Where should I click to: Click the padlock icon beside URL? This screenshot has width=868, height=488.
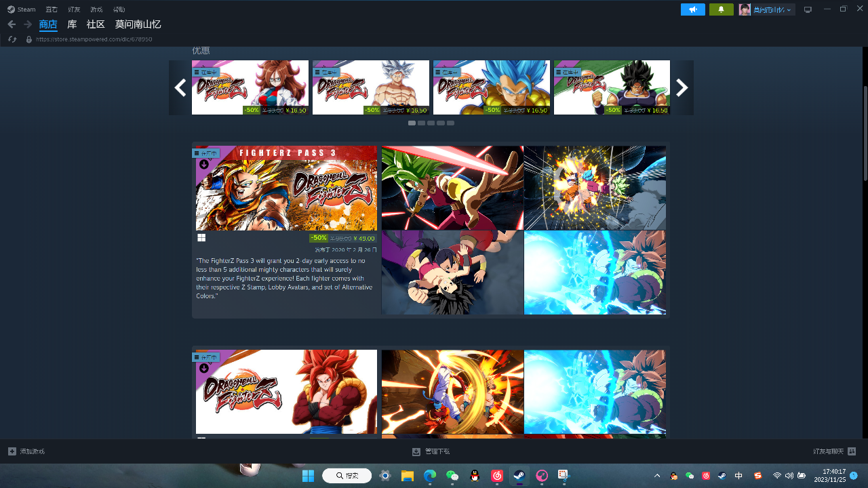(28, 39)
